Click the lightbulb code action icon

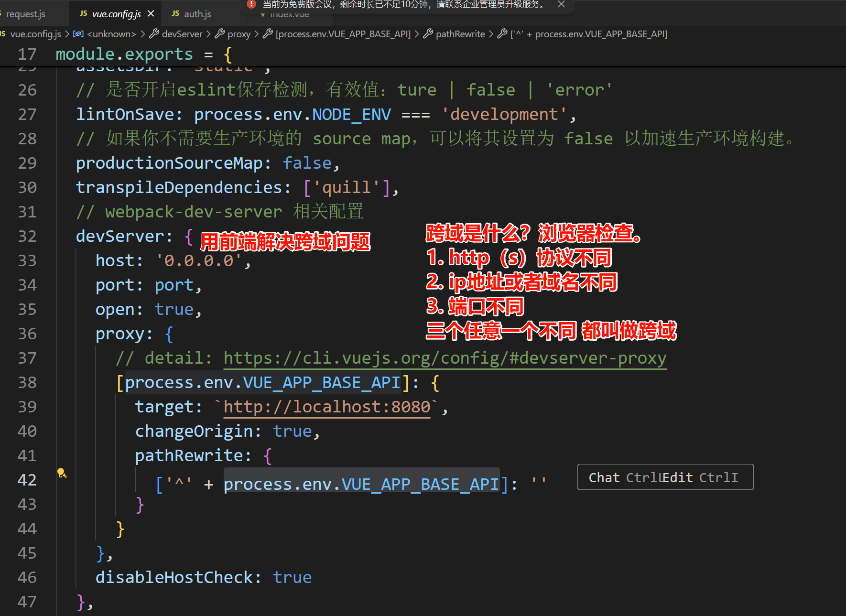(x=62, y=473)
